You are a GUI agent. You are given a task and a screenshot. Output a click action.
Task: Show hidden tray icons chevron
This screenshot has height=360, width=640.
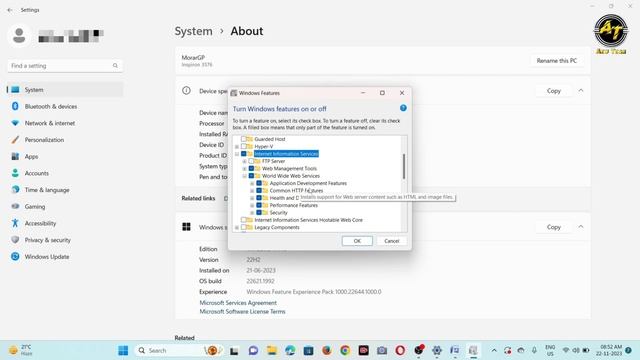[x=494, y=350]
